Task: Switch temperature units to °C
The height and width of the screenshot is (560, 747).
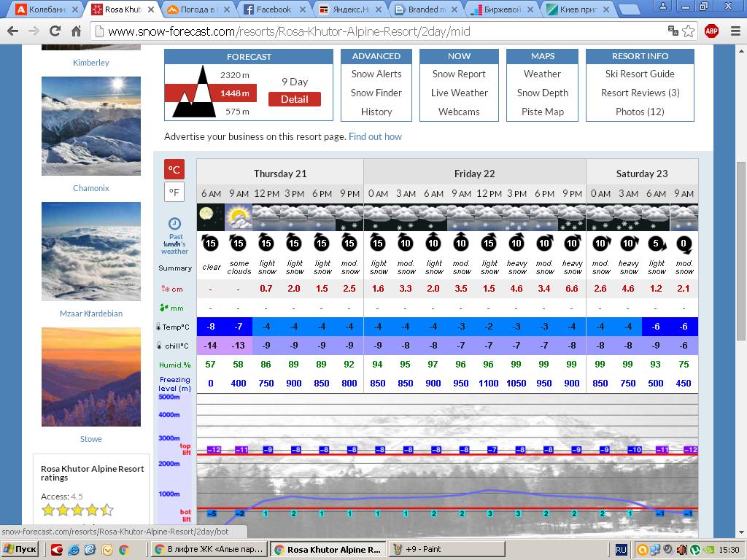Action: [174, 169]
